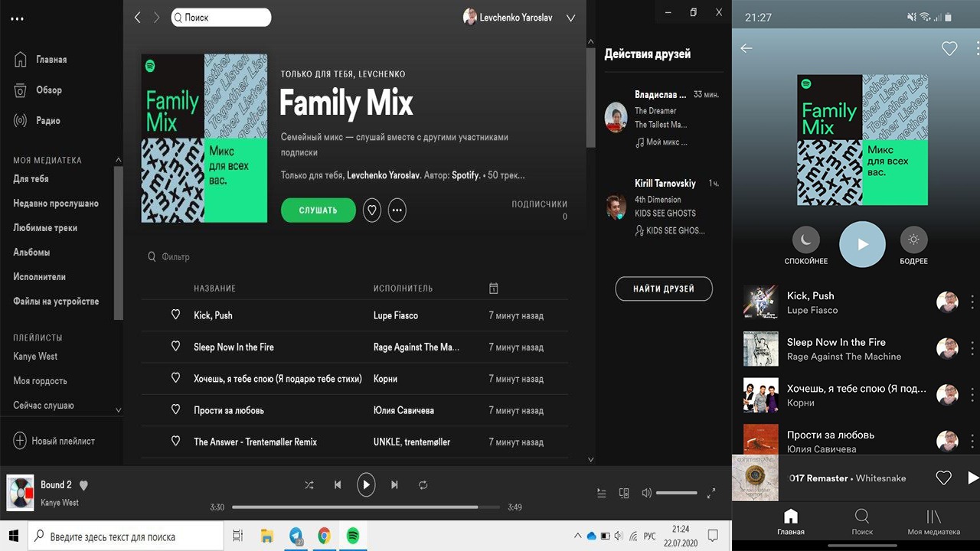Open mobile options for Family Mix header

[x=977, y=48]
